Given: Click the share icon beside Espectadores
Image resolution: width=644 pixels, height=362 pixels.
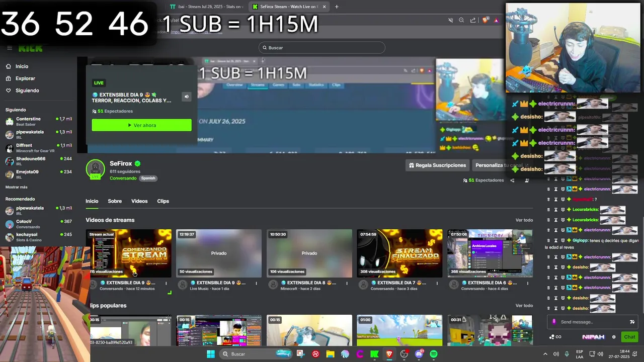Looking at the screenshot, I should [512, 180].
